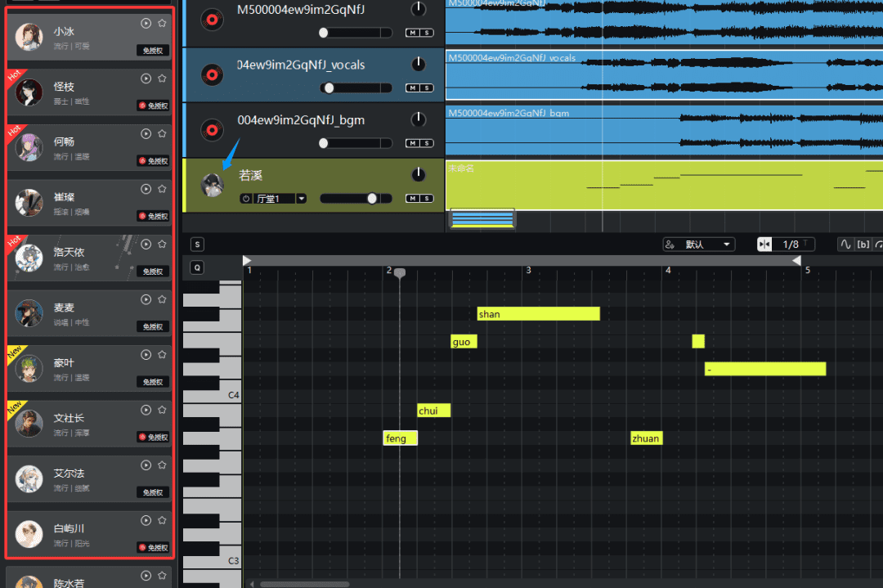Play the 白屿川 voice preview
This screenshot has height=588, width=883.
(146, 520)
